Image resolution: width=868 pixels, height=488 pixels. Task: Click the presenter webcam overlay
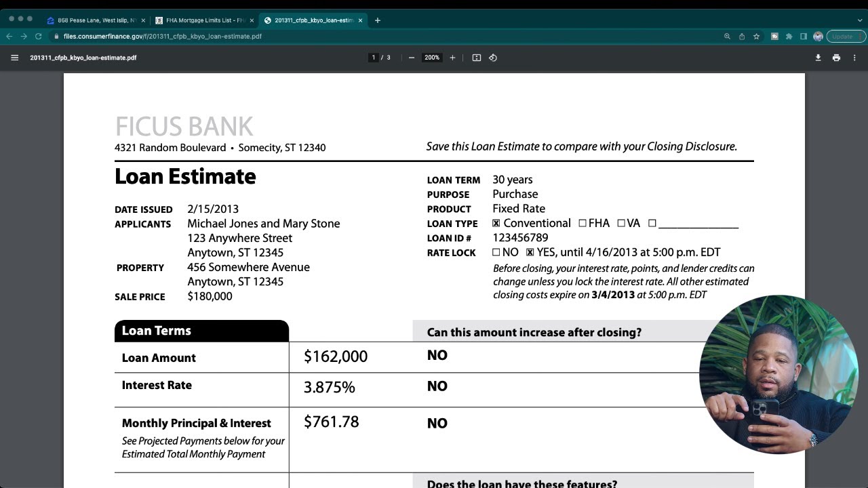pos(778,374)
